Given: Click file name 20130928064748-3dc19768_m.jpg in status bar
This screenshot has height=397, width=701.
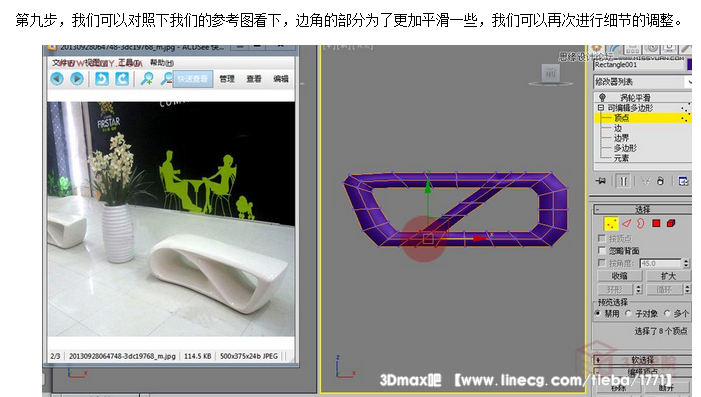Looking at the screenshot, I should (122, 356).
